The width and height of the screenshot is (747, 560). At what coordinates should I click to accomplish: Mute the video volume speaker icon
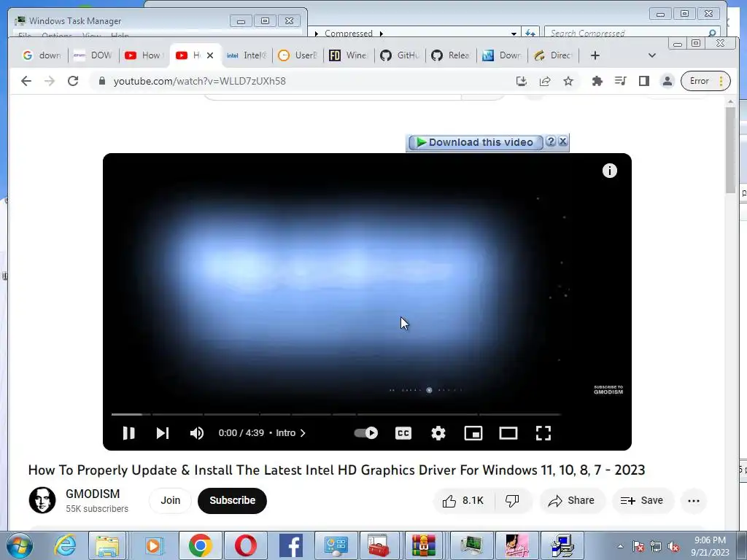coord(197,433)
